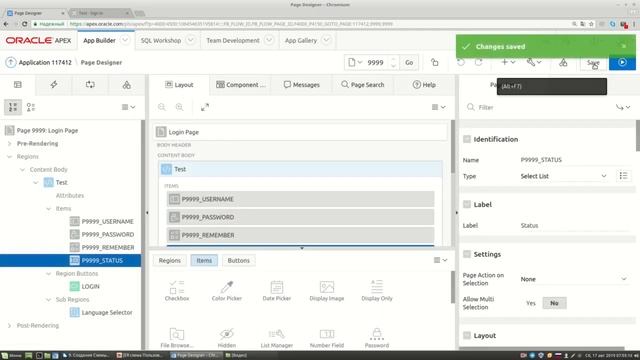
Task: Show the Buttons gallery tab
Action: click(x=238, y=260)
